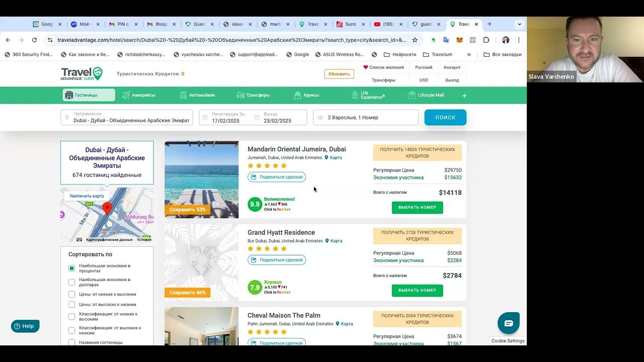Image resolution: width=644 pixels, height=362 pixels.
Task: Click ВЫБРАТЬ НОМЕР for Grand Hyatt Residence
Action: coord(418,290)
